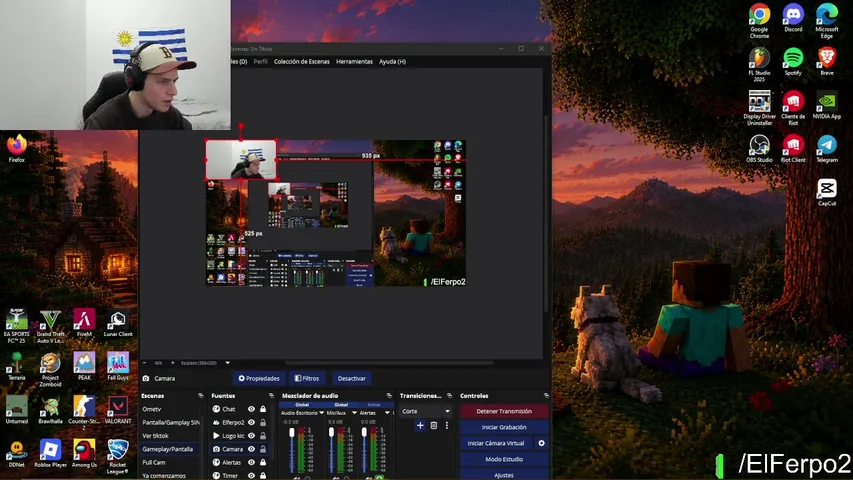Pop out the Fuentes dock panel
This screenshot has height=480, width=853.
(271, 396)
